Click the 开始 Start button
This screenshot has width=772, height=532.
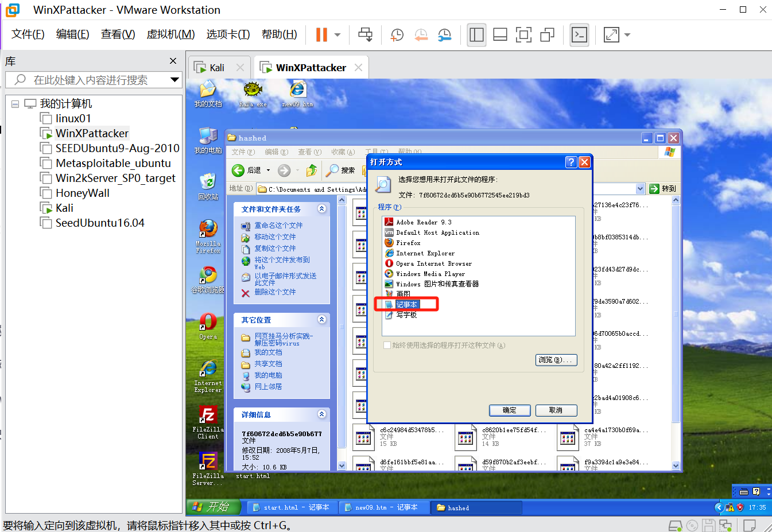212,507
